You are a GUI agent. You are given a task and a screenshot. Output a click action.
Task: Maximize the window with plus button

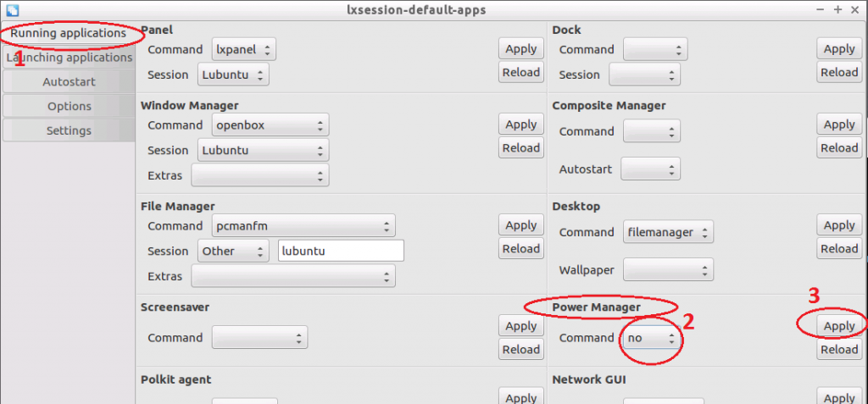(x=837, y=9)
